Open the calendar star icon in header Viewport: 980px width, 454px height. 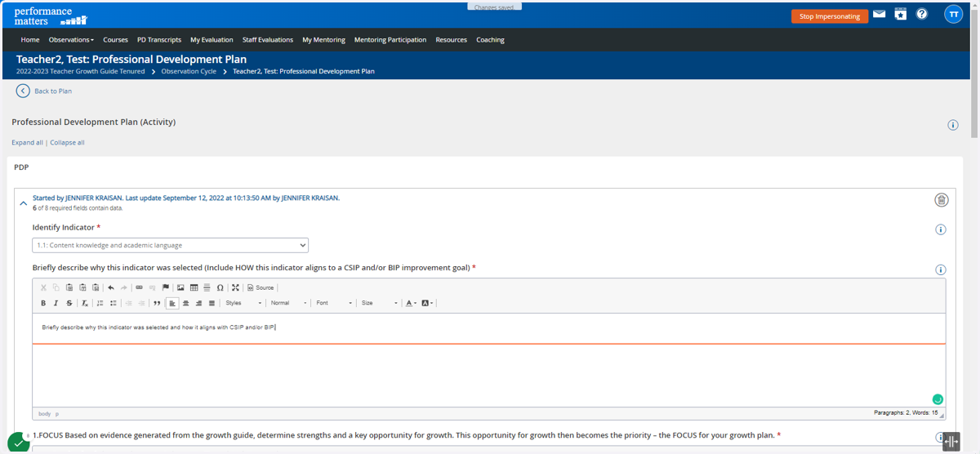[900, 14]
